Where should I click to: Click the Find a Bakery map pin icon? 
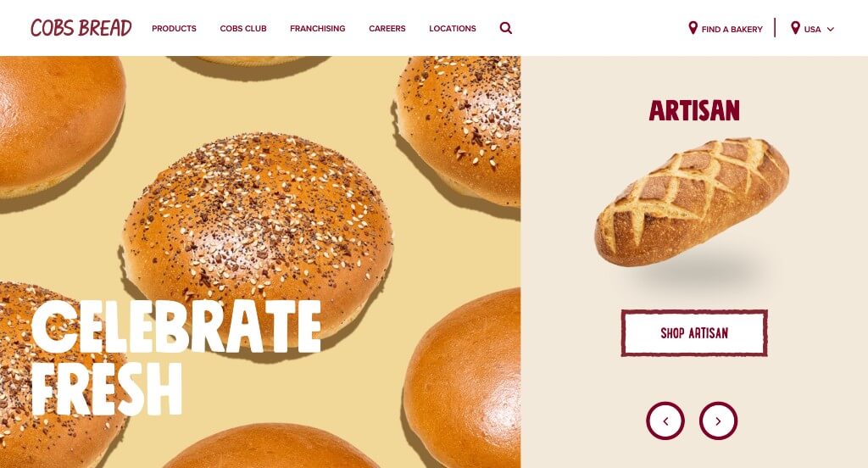(x=693, y=28)
